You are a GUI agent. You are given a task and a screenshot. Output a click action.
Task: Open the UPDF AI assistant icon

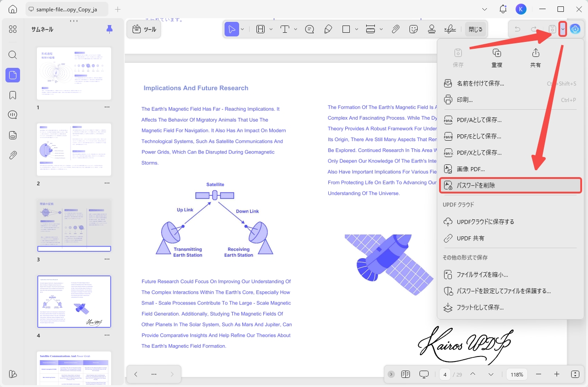coord(576,29)
